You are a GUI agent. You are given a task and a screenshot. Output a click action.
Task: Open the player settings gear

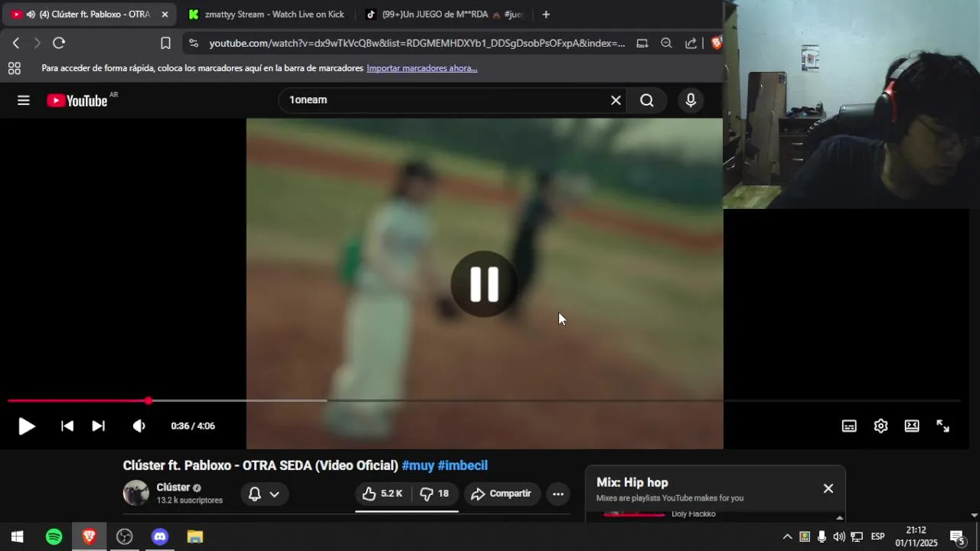coord(880,426)
